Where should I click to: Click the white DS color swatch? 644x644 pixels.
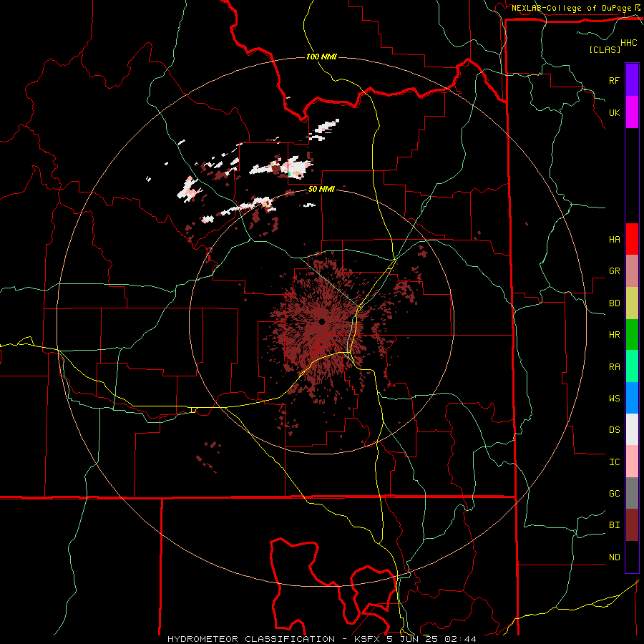tap(632, 429)
